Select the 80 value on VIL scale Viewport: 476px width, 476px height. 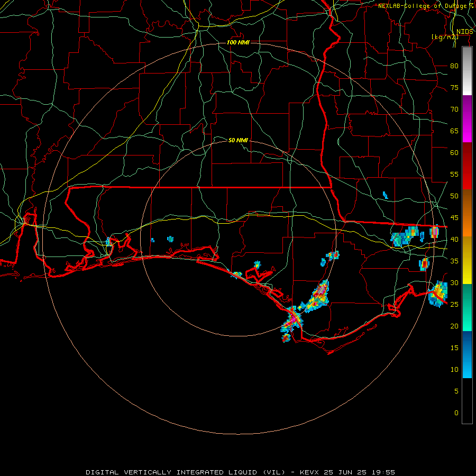454,66
